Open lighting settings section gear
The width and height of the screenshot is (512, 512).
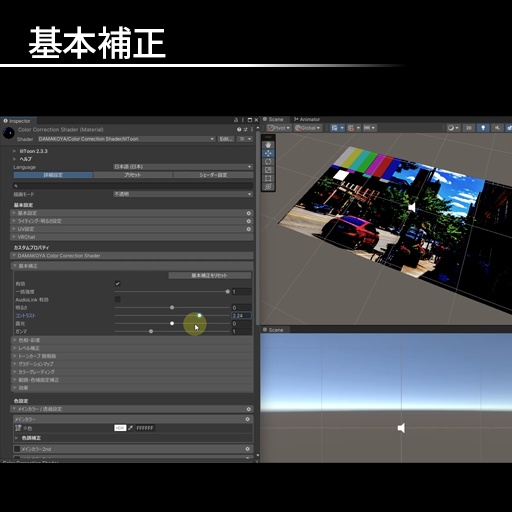[x=248, y=221]
